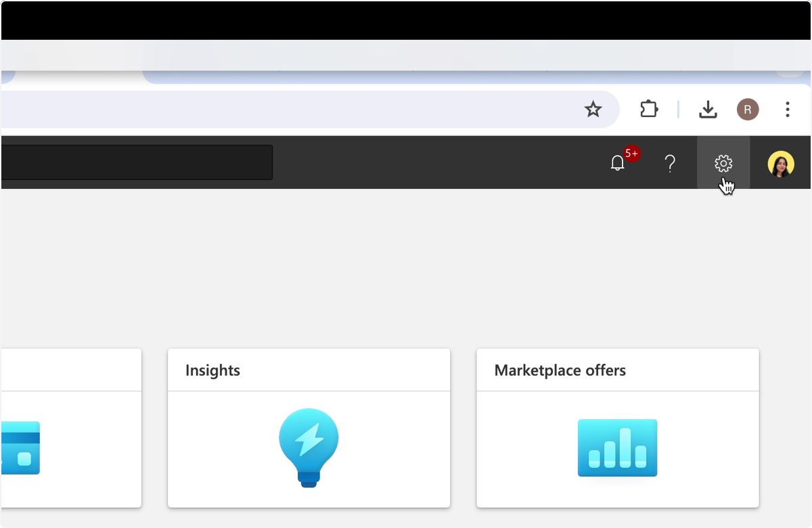Show browser downloads

708,109
